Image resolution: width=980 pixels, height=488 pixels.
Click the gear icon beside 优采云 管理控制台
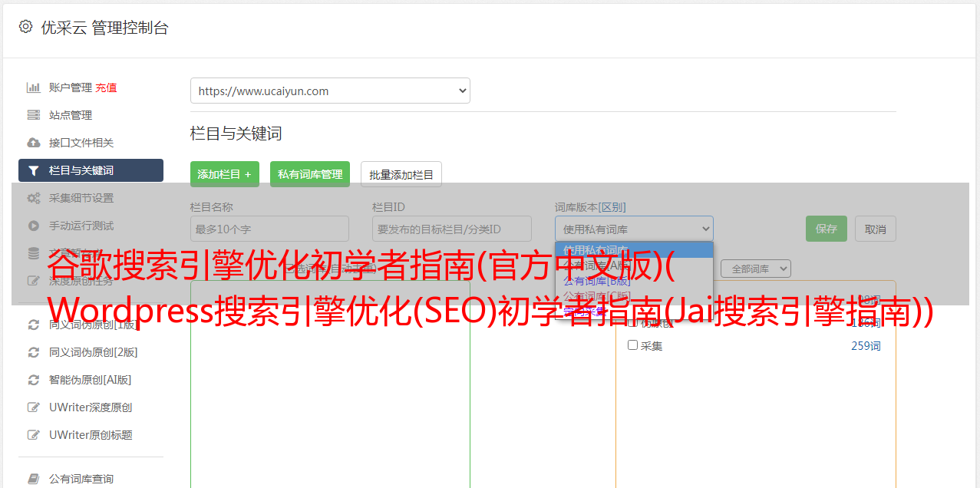[x=25, y=27]
